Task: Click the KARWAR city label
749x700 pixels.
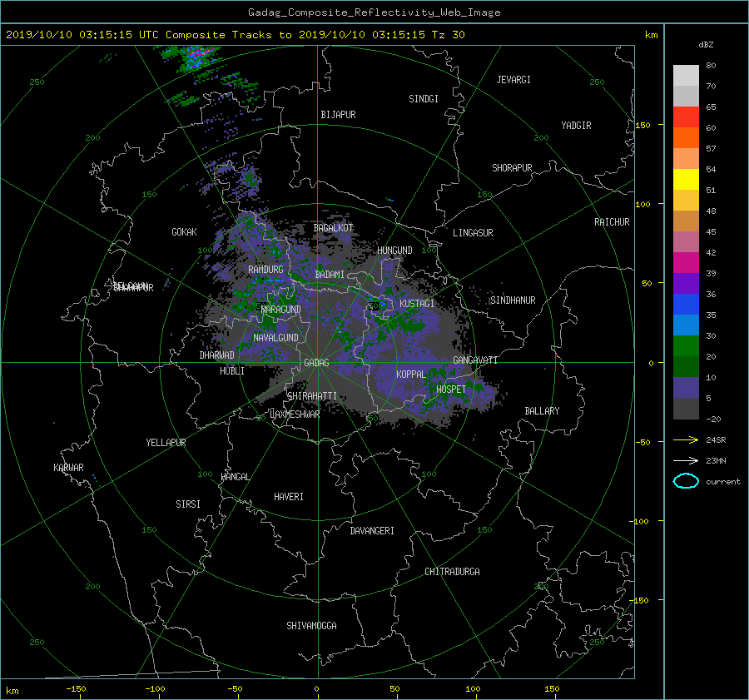Action: point(68,468)
